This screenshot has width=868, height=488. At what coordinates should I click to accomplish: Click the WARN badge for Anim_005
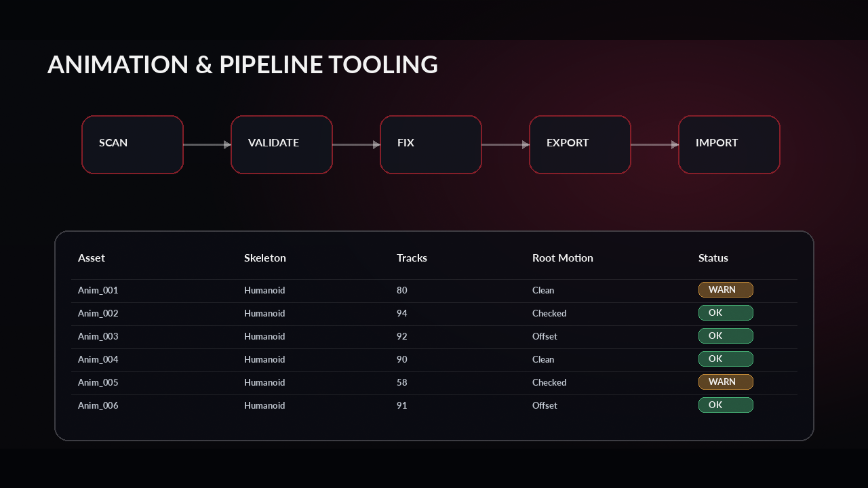click(726, 382)
